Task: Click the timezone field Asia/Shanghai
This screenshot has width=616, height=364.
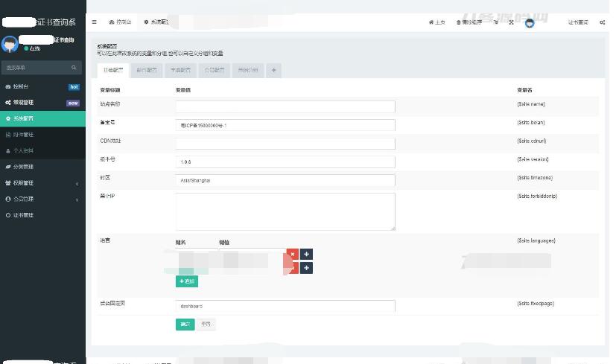Action: click(285, 180)
